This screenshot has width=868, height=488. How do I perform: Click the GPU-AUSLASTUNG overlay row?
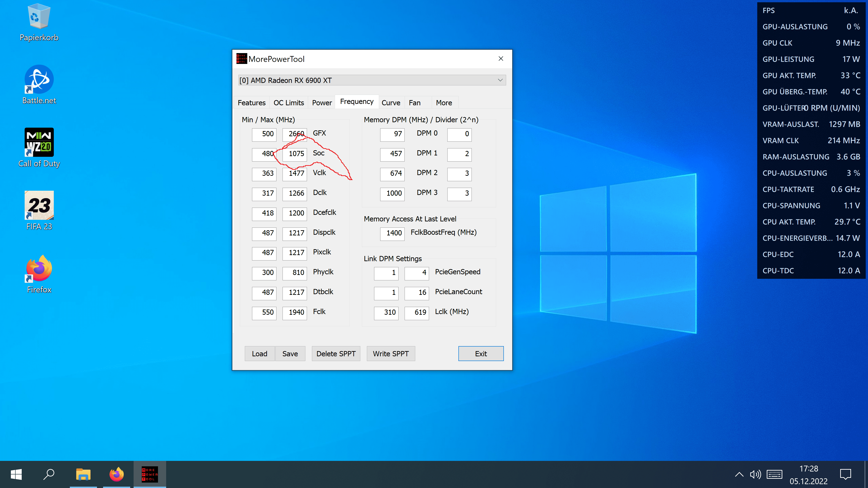point(811,27)
